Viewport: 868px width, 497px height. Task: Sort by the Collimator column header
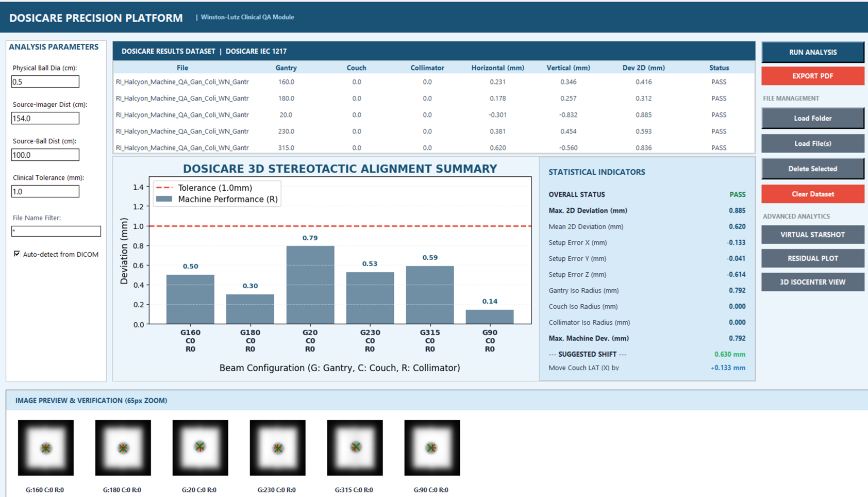tap(427, 68)
